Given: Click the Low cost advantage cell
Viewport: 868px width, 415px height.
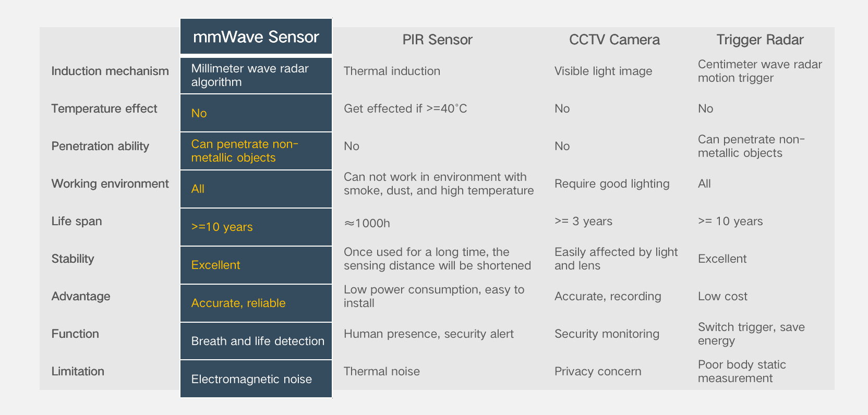Looking at the screenshot, I should (x=722, y=296).
